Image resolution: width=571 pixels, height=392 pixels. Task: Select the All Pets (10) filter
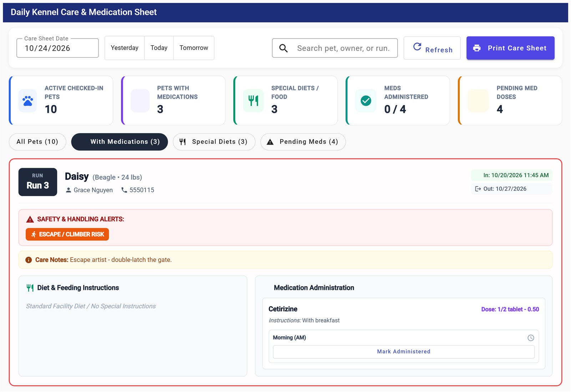pyautogui.click(x=37, y=142)
